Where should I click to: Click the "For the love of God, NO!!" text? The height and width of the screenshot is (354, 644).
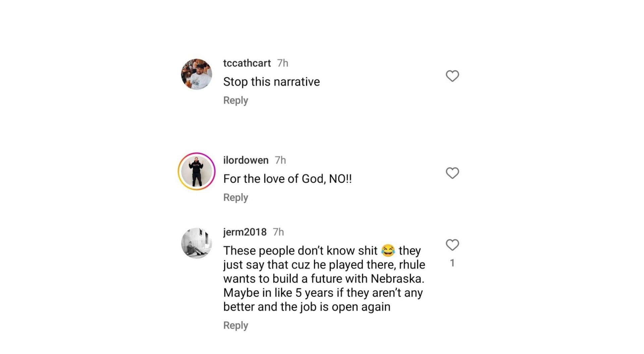coord(287,179)
